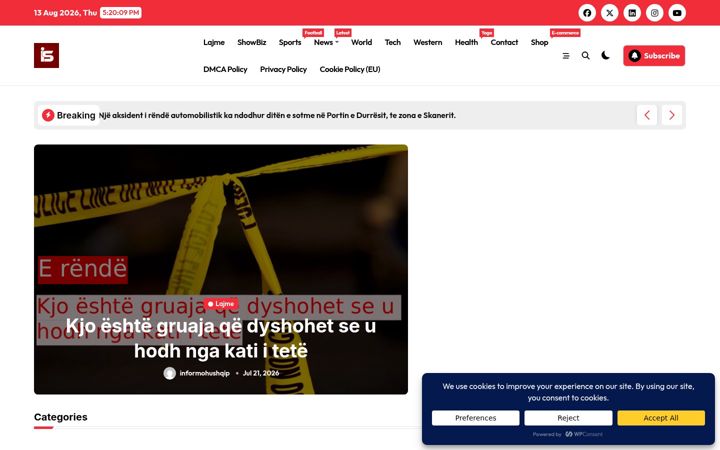Toggle dark mode moon icon
The width and height of the screenshot is (720, 450).
pyautogui.click(x=606, y=56)
